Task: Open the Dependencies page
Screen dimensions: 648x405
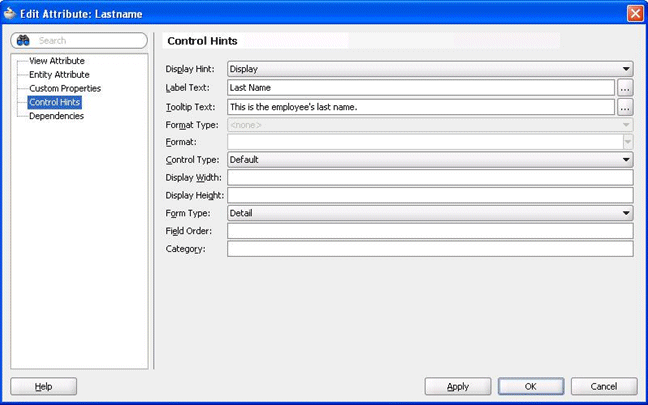Action: pyautogui.click(x=56, y=116)
